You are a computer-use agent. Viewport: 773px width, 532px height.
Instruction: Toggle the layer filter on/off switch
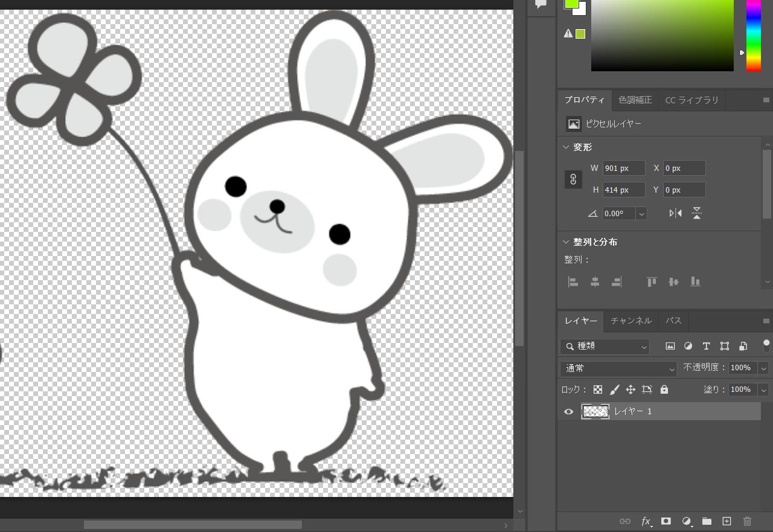tap(766, 345)
